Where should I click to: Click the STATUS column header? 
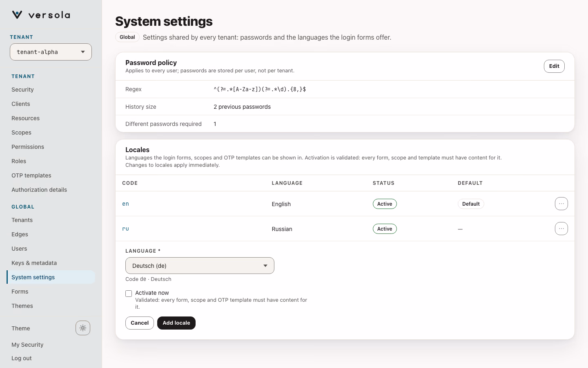coord(383,183)
